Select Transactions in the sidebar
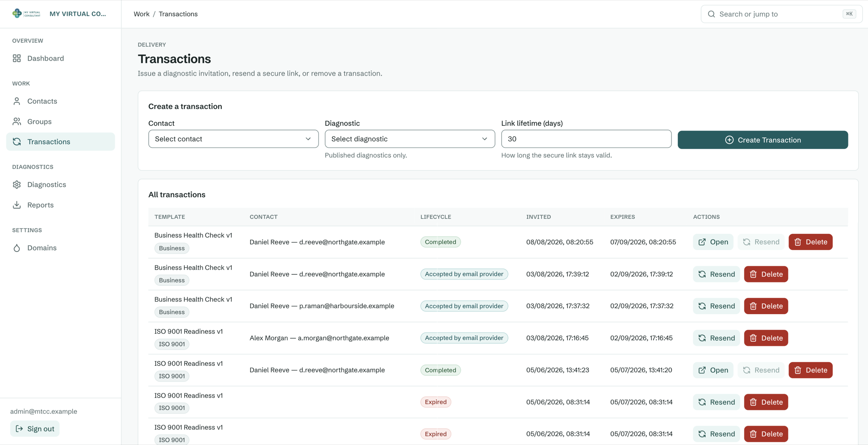The width and height of the screenshot is (868, 445). coord(61,142)
